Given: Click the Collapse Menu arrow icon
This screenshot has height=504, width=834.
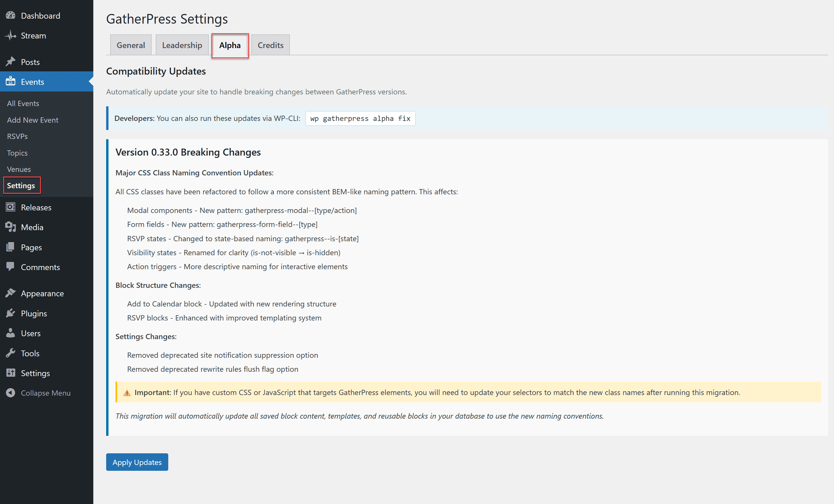Looking at the screenshot, I should click(x=10, y=392).
